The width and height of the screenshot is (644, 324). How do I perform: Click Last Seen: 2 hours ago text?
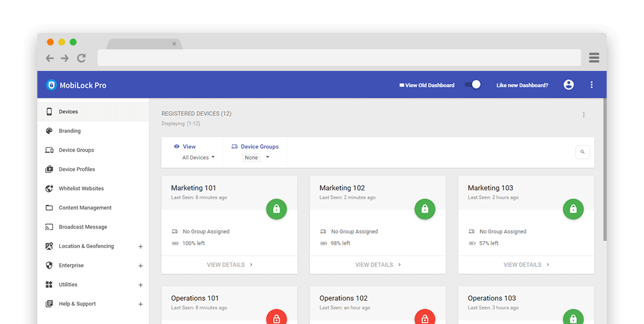tap(493, 197)
